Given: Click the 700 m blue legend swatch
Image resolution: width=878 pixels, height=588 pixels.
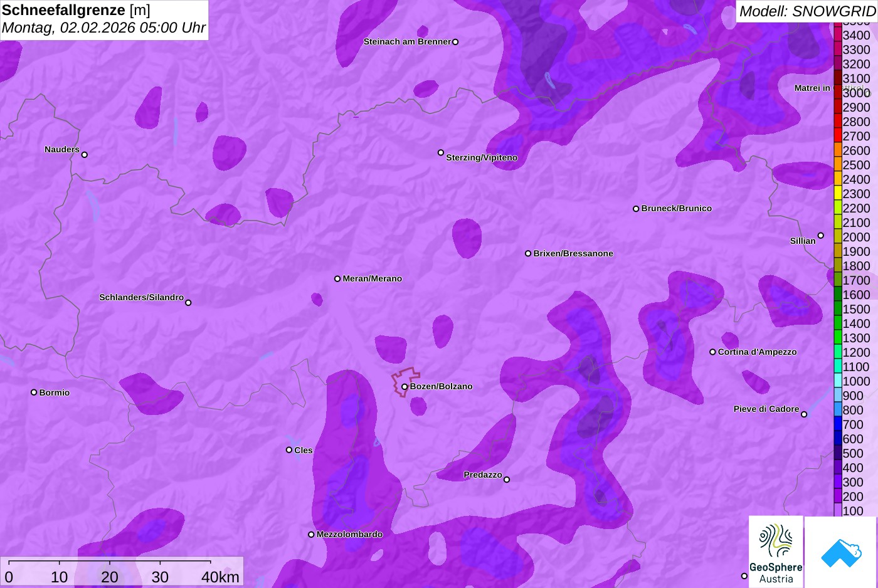Looking at the screenshot, I should click(x=837, y=424).
